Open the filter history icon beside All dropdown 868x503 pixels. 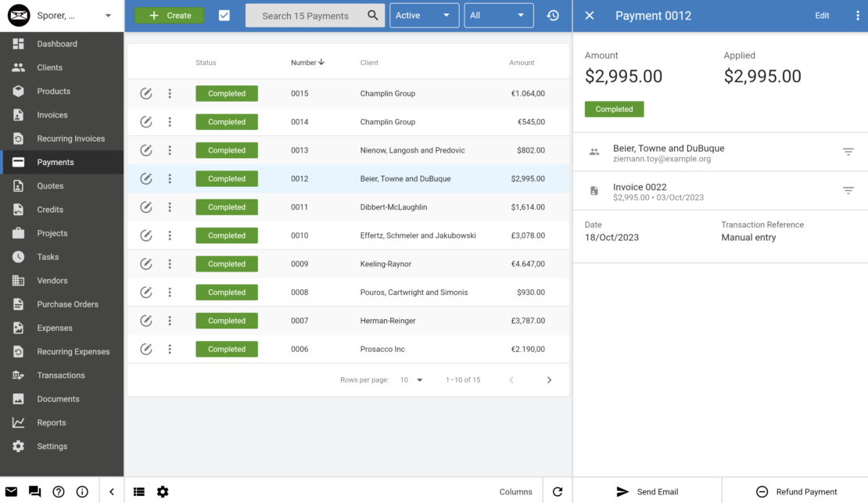[553, 15]
